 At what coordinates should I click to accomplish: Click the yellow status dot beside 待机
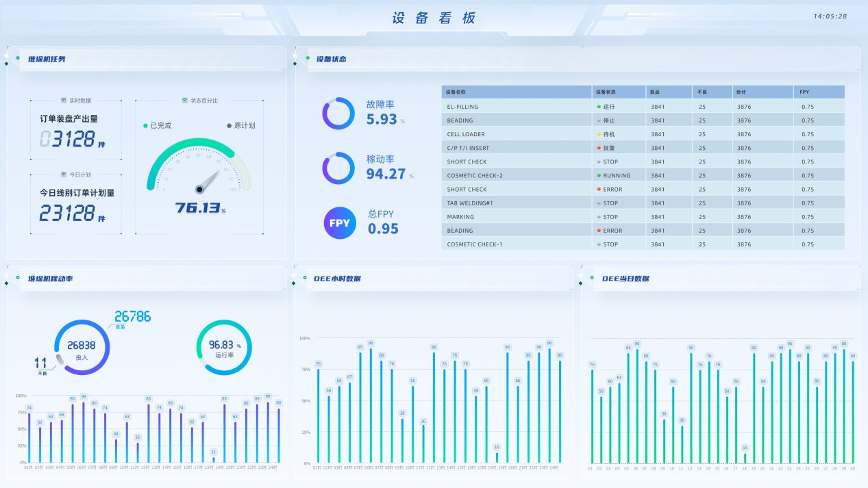tap(599, 134)
